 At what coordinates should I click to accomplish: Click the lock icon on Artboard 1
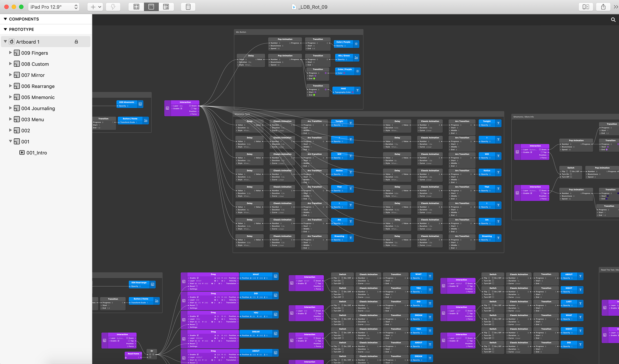(76, 42)
